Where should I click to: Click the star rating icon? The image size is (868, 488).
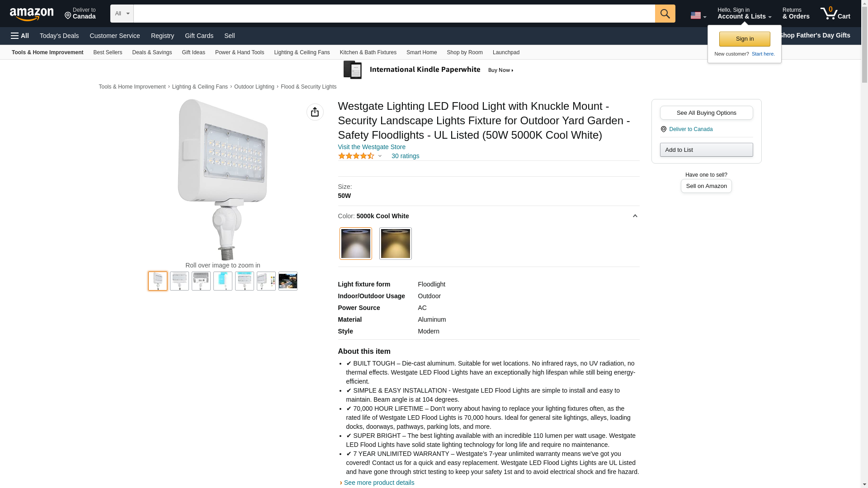pos(356,156)
